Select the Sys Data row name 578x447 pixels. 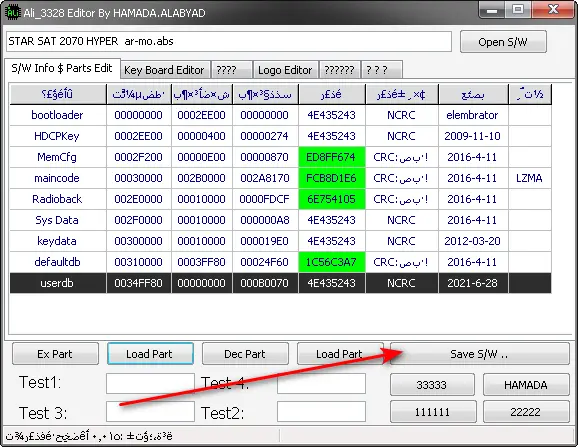click(x=58, y=220)
